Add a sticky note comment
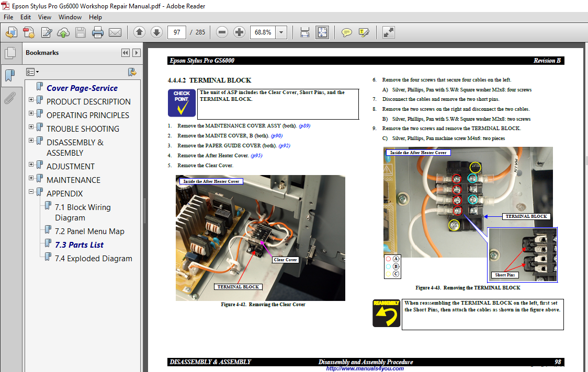 coord(346,32)
